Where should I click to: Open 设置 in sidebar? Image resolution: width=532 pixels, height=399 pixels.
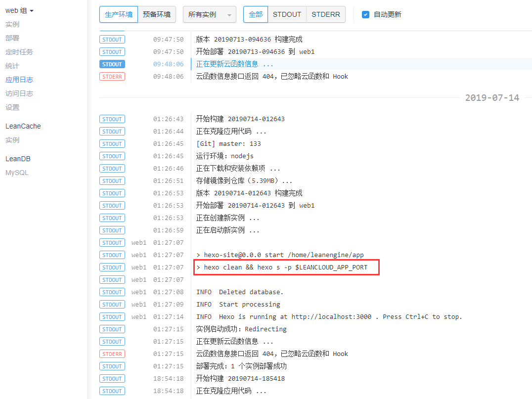pyautogui.click(x=12, y=107)
